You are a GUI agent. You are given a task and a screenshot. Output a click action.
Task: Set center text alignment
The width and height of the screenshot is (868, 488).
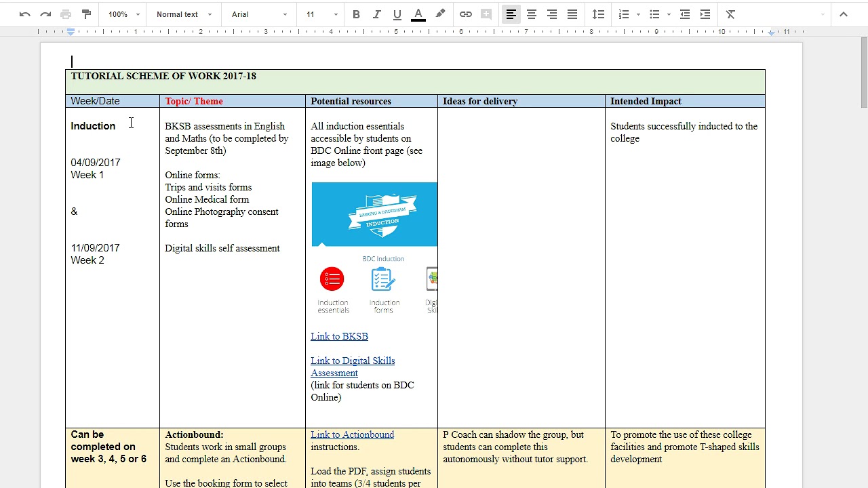coord(532,14)
